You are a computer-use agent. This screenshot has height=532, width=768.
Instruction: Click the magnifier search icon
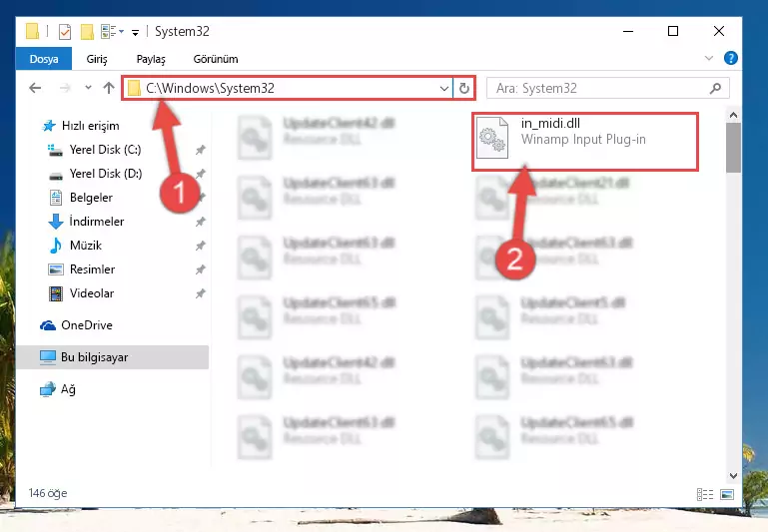click(715, 88)
